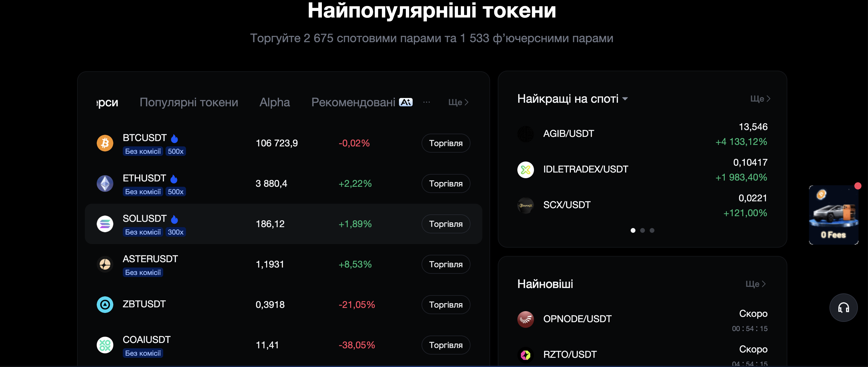The height and width of the screenshot is (367, 868).
Task: Expand the Найкращі на споті dropdown
Action: pyautogui.click(x=625, y=99)
